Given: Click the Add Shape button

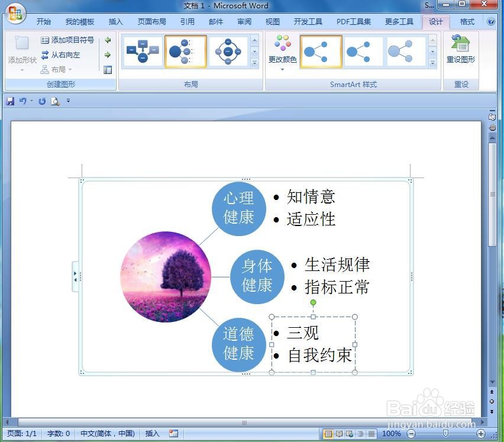Looking at the screenshot, I should (x=22, y=54).
